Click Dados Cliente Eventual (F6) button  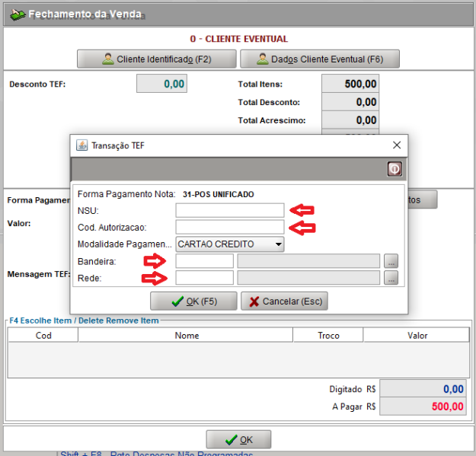[319, 59]
